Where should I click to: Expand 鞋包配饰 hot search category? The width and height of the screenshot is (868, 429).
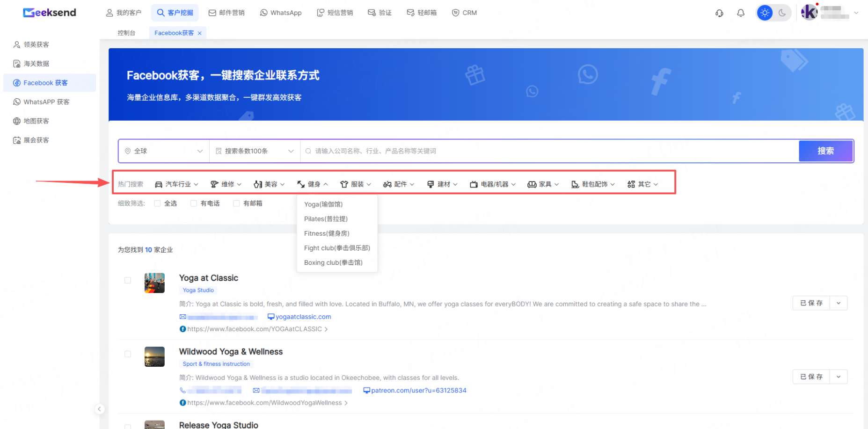[593, 184]
